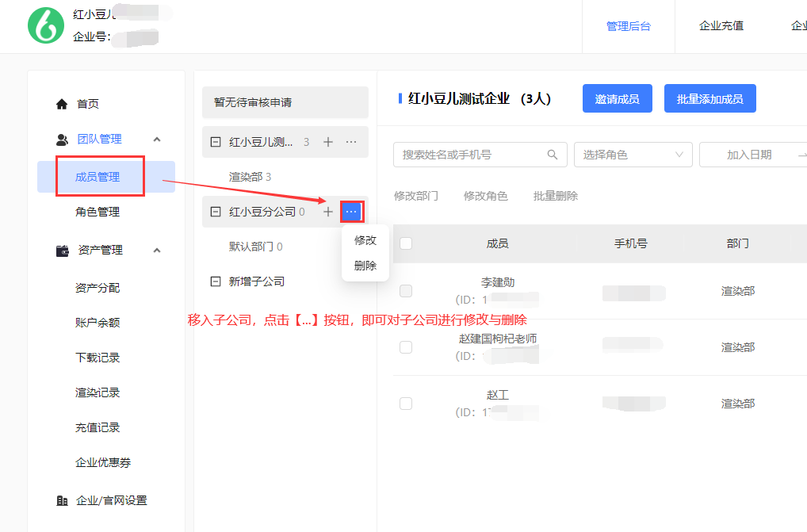Viewport: 807px width, 532px height.
Task: Check the checkbox for 赵工
Action: [x=406, y=404]
